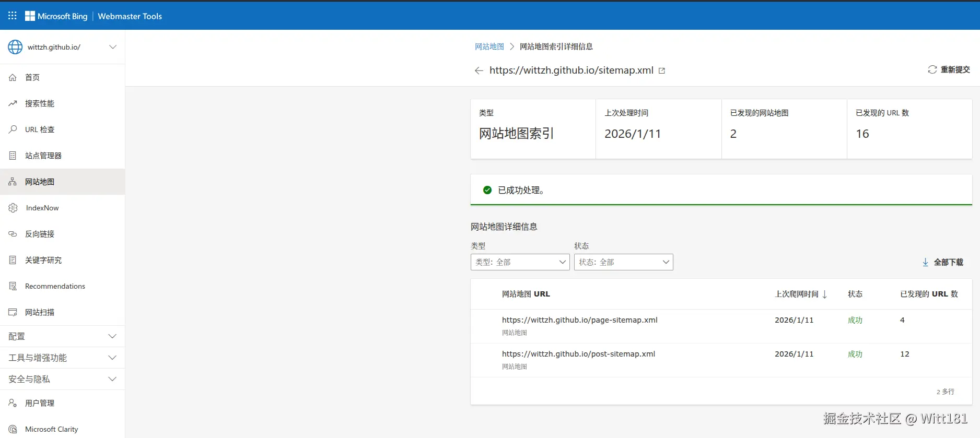Viewport: 980px width, 438px height.
Task: Select 网站地图 in the sidebar
Action: pyautogui.click(x=63, y=182)
